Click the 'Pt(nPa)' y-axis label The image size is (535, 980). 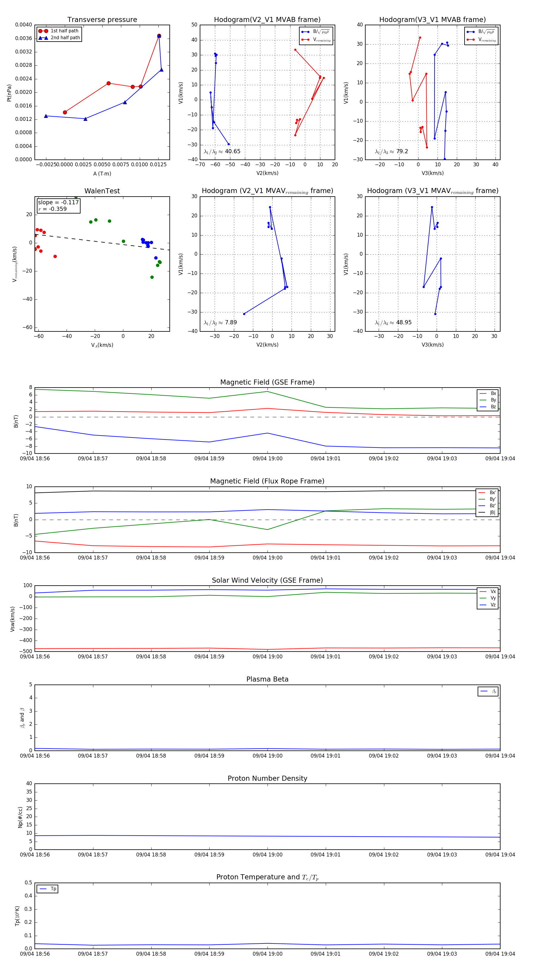[x=9, y=93]
